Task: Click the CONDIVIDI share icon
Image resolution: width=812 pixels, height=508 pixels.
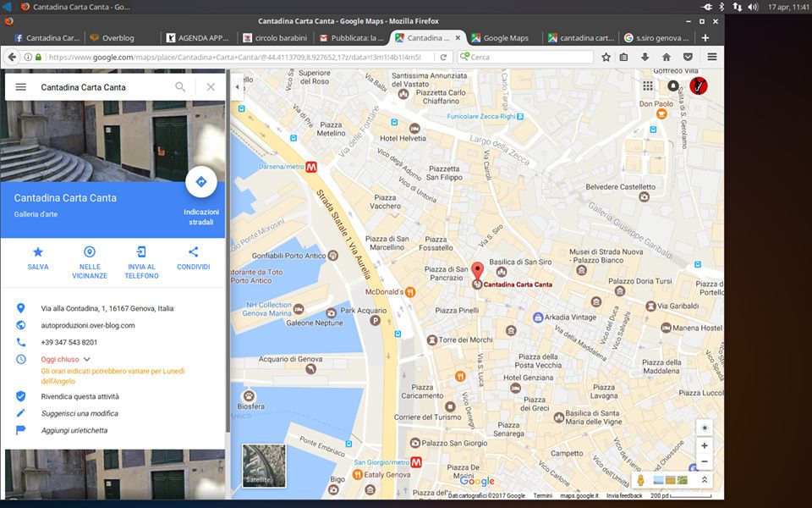Action: click(x=193, y=252)
